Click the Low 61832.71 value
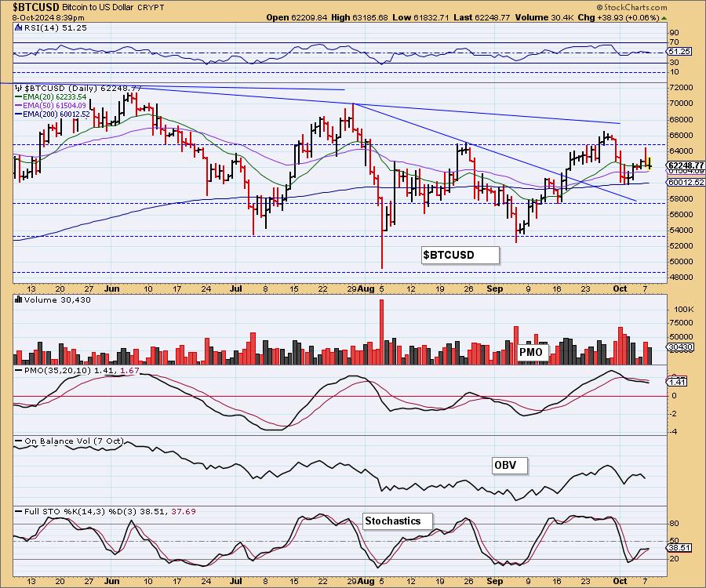The height and width of the screenshot is (588, 706). (421, 17)
